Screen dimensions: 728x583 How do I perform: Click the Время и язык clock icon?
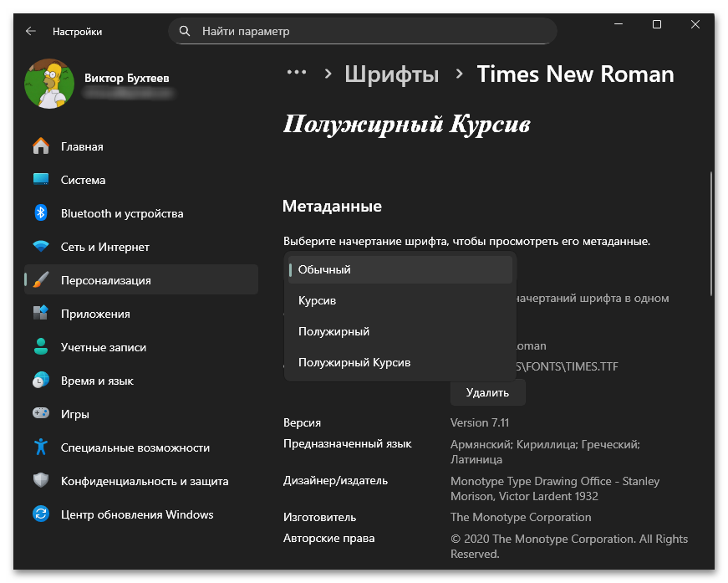tap(39, 380)
